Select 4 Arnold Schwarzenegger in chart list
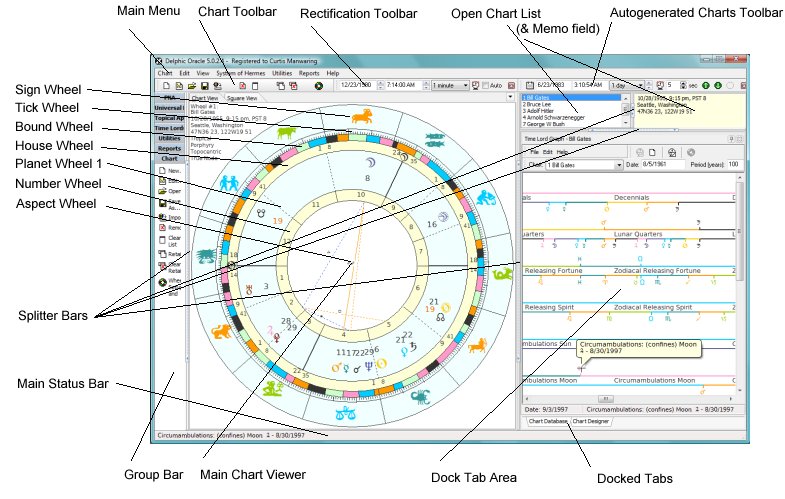This screenshot has width=785, height=499. click(571, 118)
